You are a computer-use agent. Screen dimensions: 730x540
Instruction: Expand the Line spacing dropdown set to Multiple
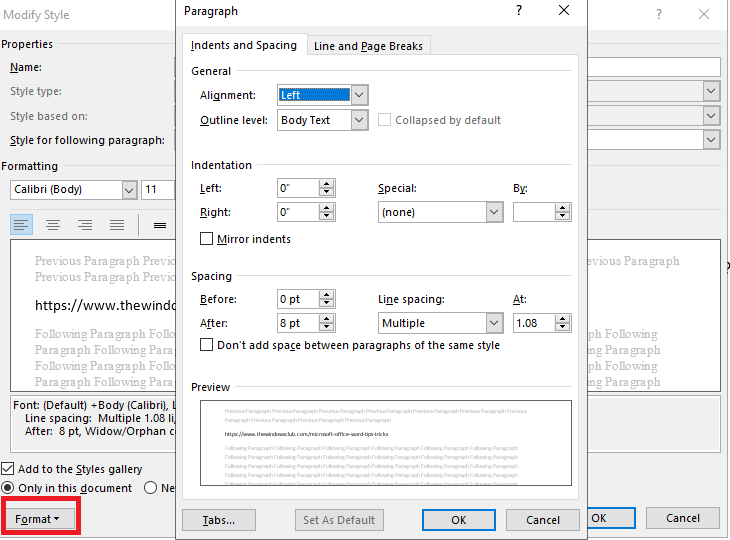pos(493,323)
